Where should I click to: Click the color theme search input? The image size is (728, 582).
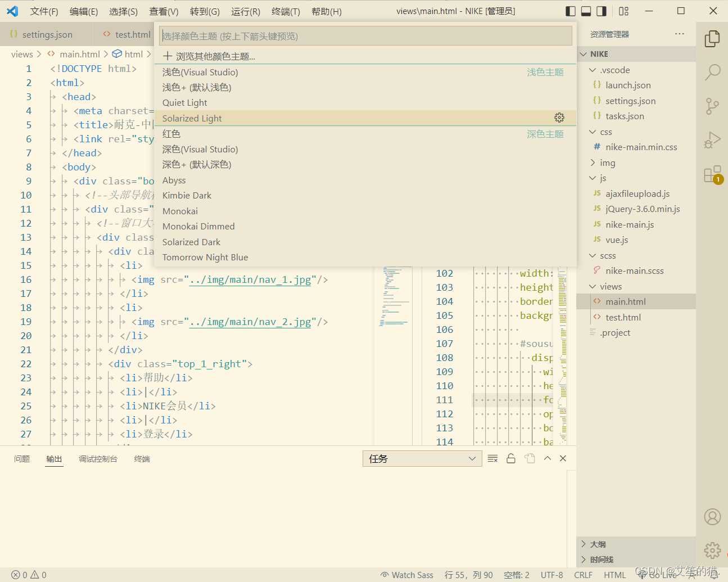(365, 36)
